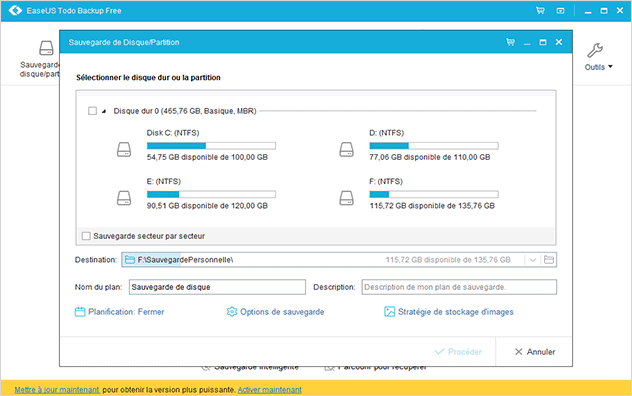
Task: Minimize the Sauvegarde de Disque/Partition dialog
Action: click(x=527, y=43)
